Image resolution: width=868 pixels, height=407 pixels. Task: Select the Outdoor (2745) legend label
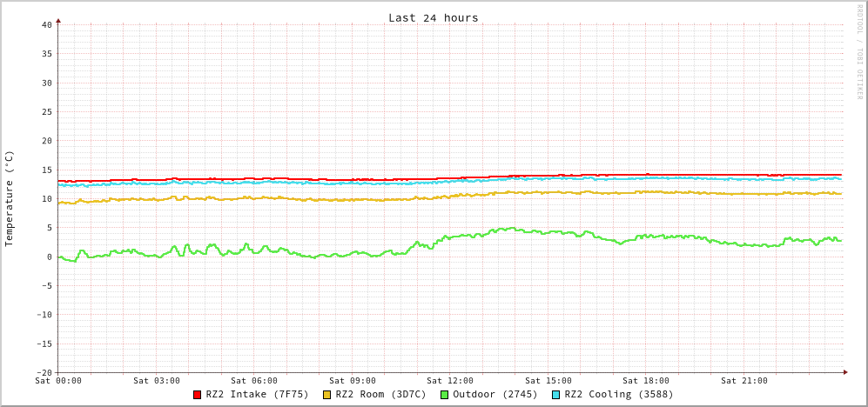click(495, 394)
